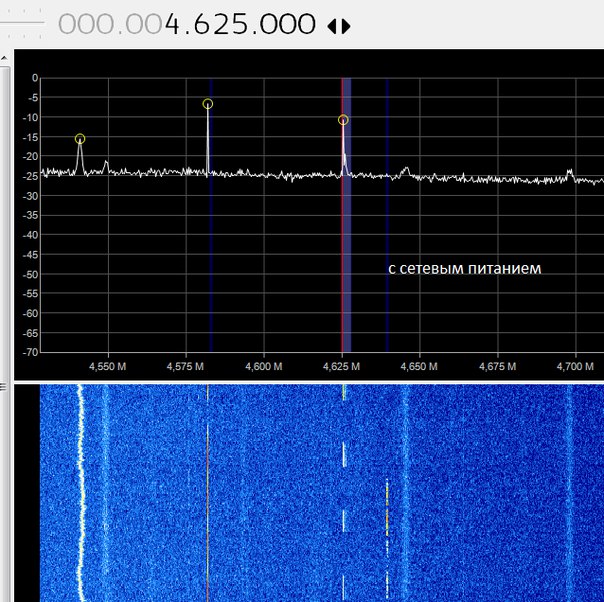Click the '4,700 M' frequency axis label
This screenshot has height=602, width=604.
pos(575,366)
